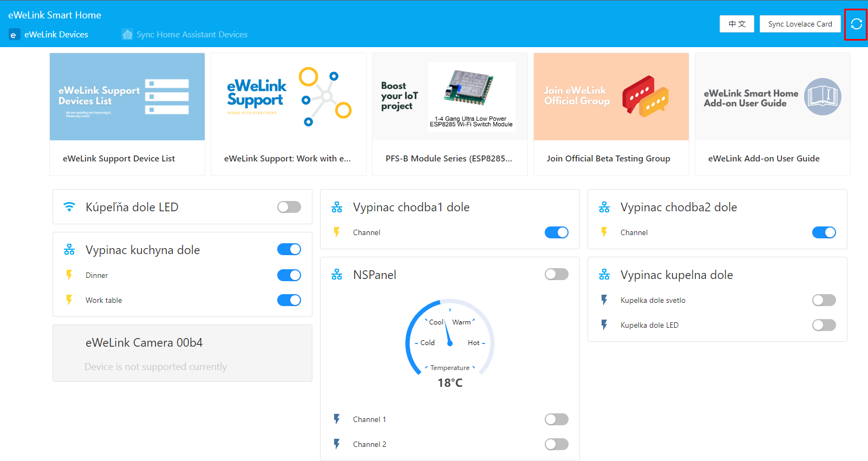Turn off the Dinner channel switch
This screenshot has width=868, height=461.
(x=289, y=275)
